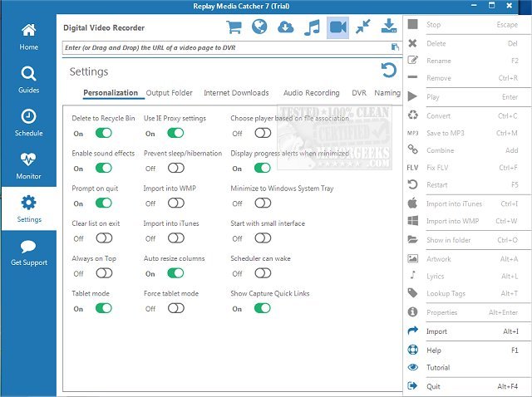Open the Guides search section
The image size is (532, 397).
click(x=28, y=80)
